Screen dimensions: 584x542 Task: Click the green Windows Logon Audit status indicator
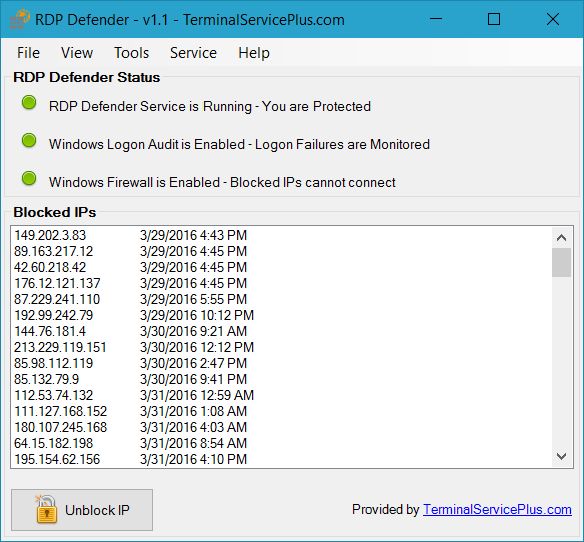[x=29, y=140]
